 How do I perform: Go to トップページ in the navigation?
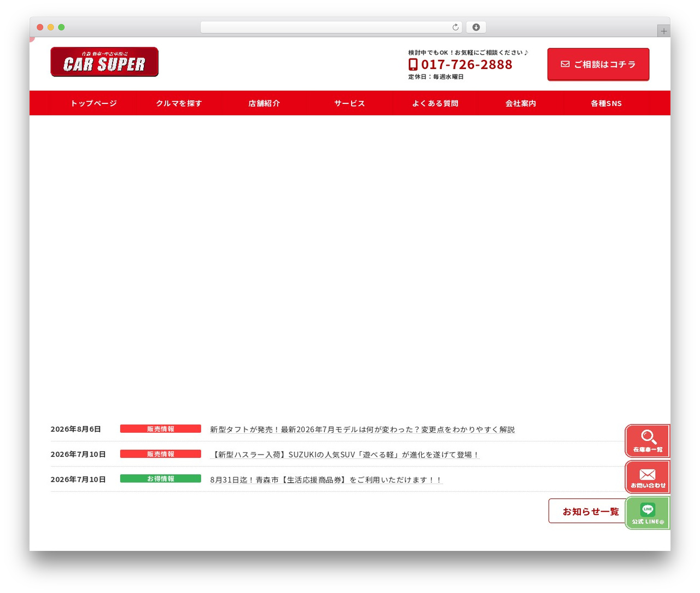pos(94,103)
